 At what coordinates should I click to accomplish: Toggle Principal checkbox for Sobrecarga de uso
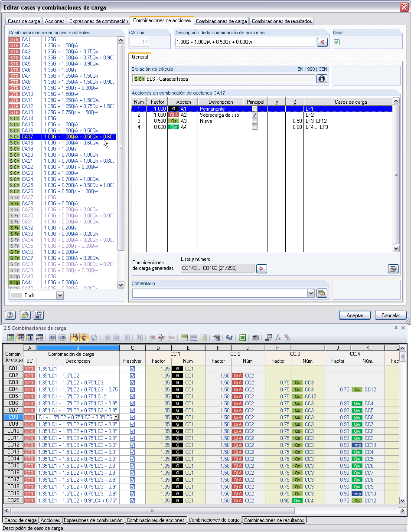click(x=255, y=115)
